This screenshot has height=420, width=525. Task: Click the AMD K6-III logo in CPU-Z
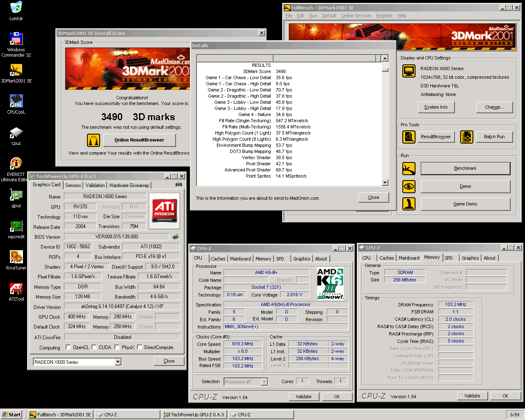coord(330,283)
